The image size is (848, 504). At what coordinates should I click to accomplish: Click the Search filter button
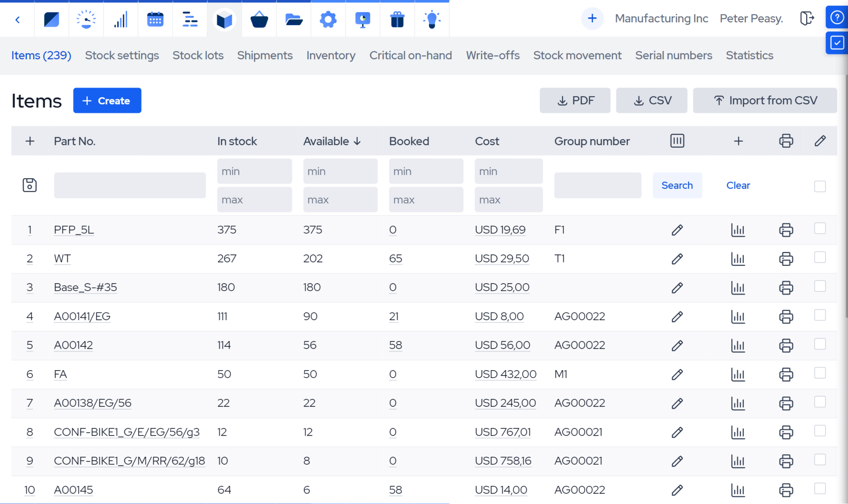[x=677, y=185]
